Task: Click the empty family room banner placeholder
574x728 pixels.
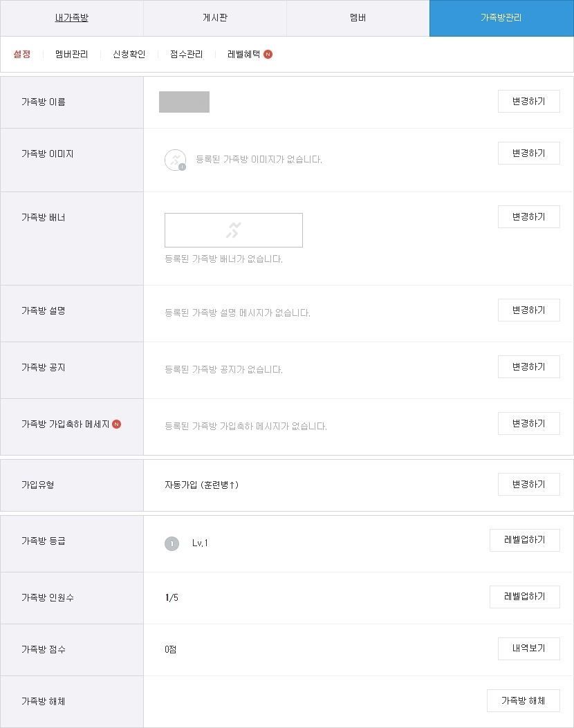Action: [x=234, y=230]
